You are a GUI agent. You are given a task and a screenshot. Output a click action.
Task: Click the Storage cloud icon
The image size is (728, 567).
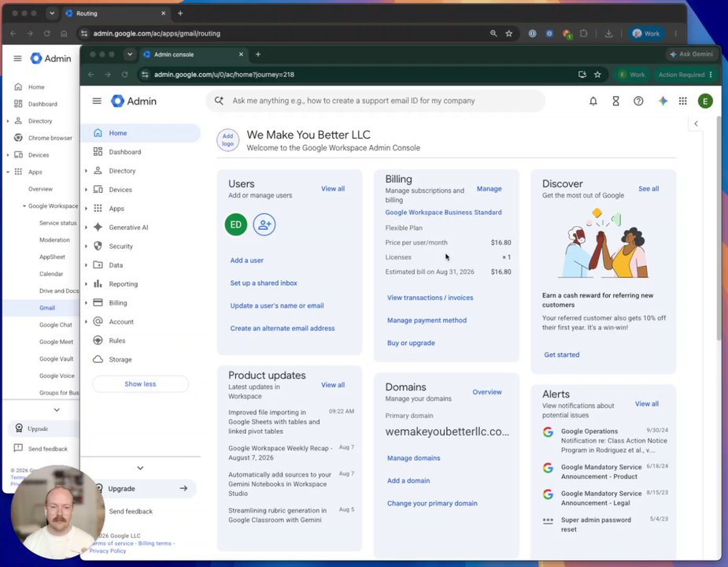click(x=98, y=359)
